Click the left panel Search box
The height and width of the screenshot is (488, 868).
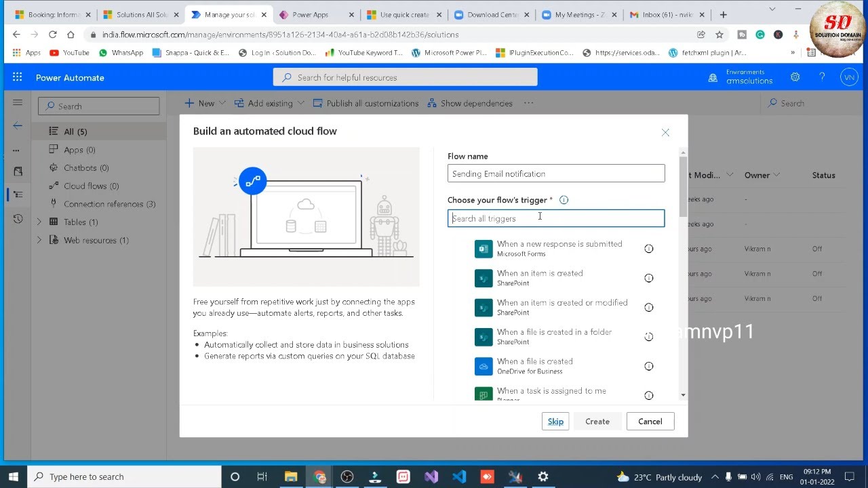[x=99, y=106]
